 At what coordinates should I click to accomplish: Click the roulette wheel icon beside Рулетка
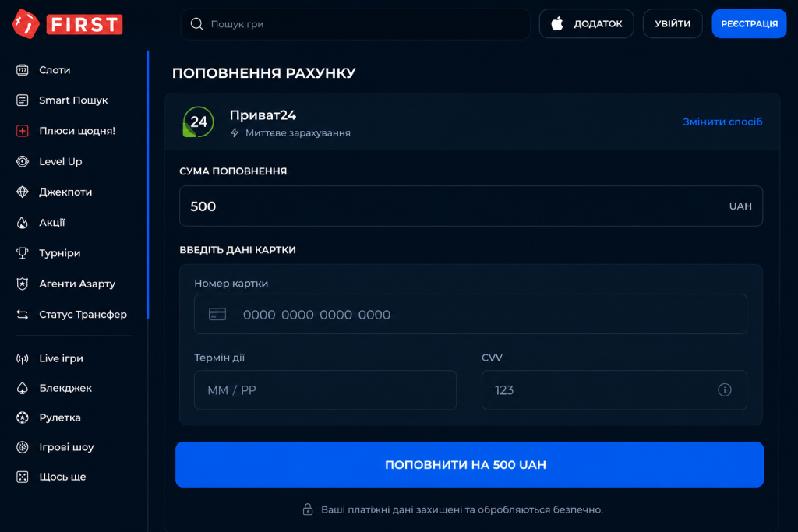click(x=23, y=417)
